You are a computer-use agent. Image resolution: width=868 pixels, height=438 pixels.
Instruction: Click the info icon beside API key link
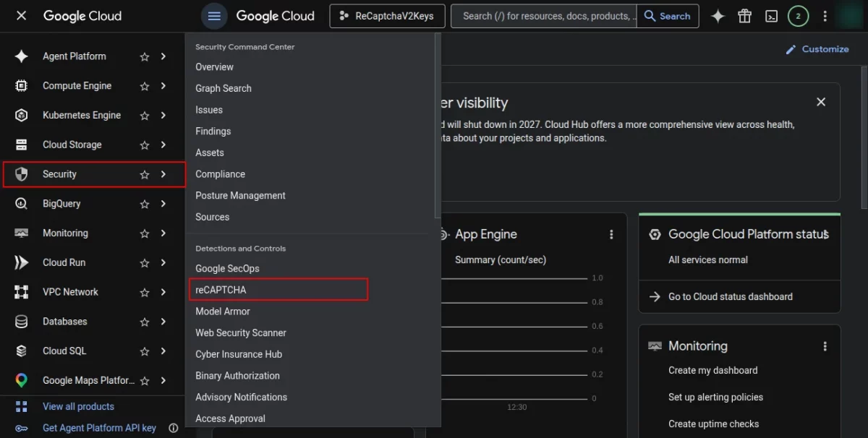tap(174, 428)
